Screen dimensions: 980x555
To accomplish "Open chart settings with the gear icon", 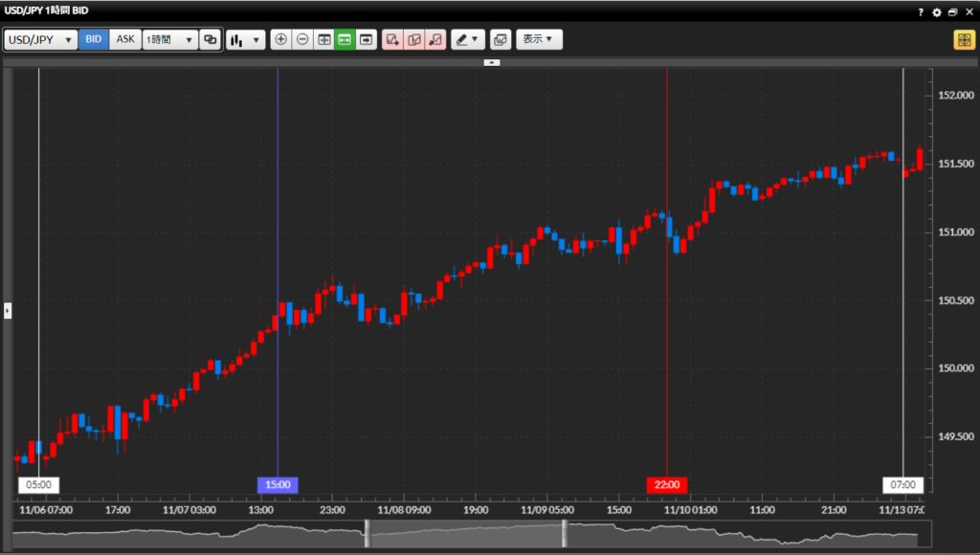I will tap(937, 11).
